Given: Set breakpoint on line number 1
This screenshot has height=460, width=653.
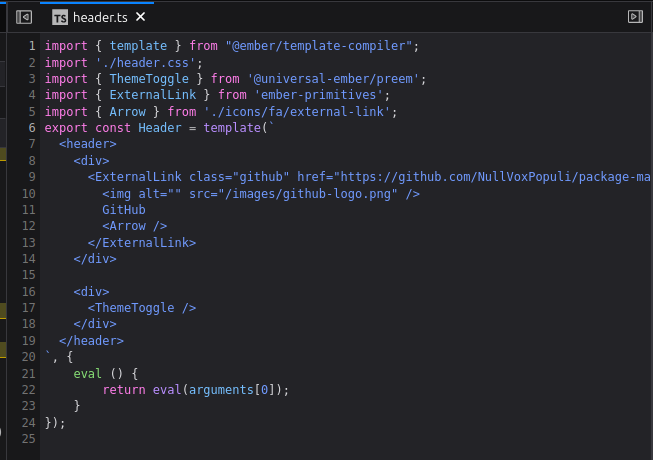Looking at the screenshot, I should pyautogui.click(x=32, y=46).
